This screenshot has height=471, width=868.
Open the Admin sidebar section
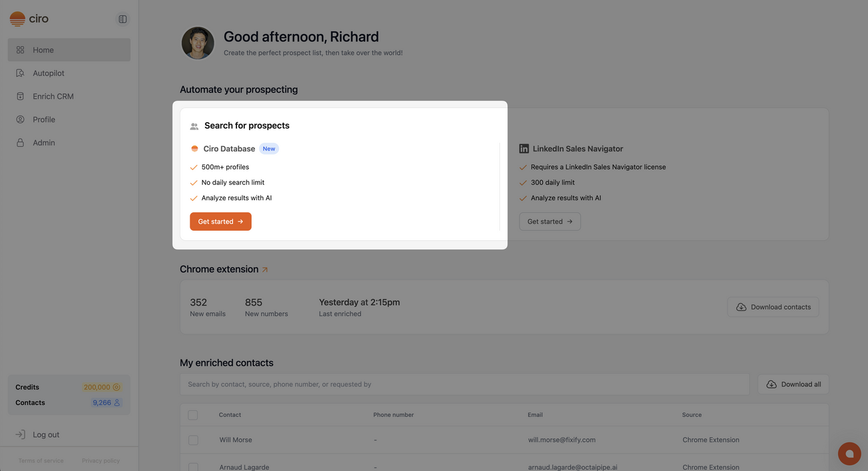(43, 143)
